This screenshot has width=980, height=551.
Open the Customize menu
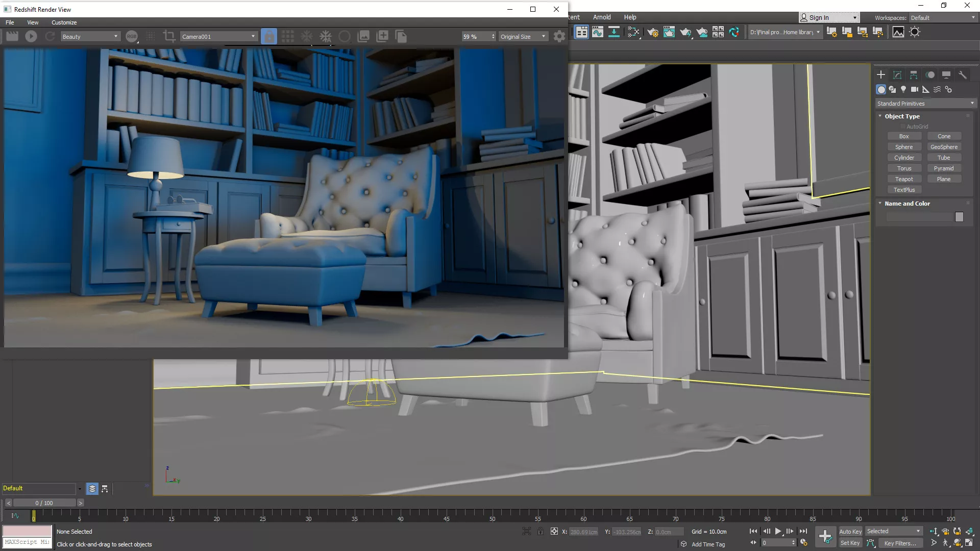click(x=64, y=22)
